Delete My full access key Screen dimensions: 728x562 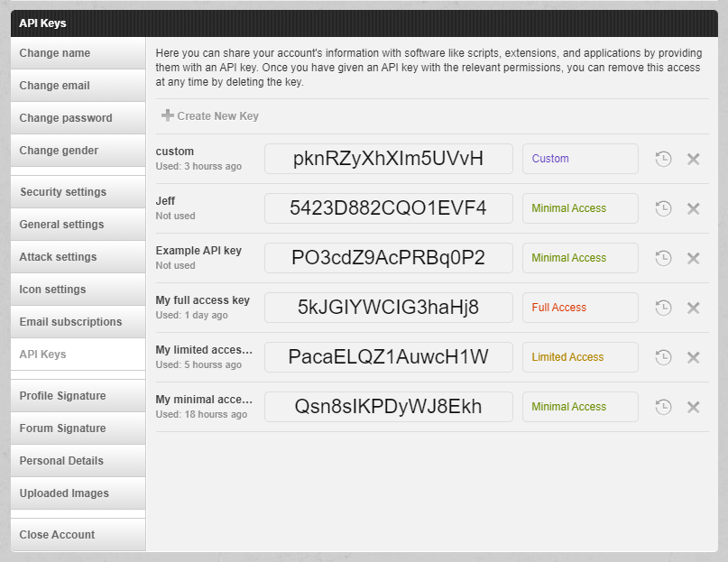point(693,308)
